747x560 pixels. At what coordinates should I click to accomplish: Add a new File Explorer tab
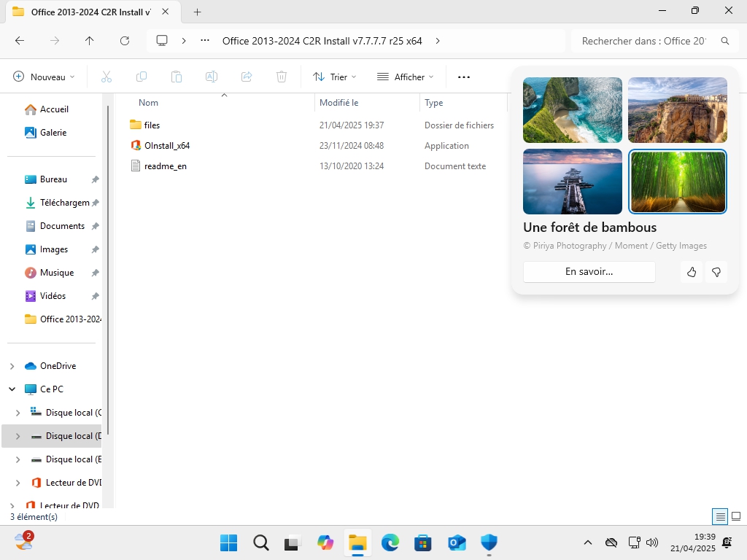(x=197, y=12)
